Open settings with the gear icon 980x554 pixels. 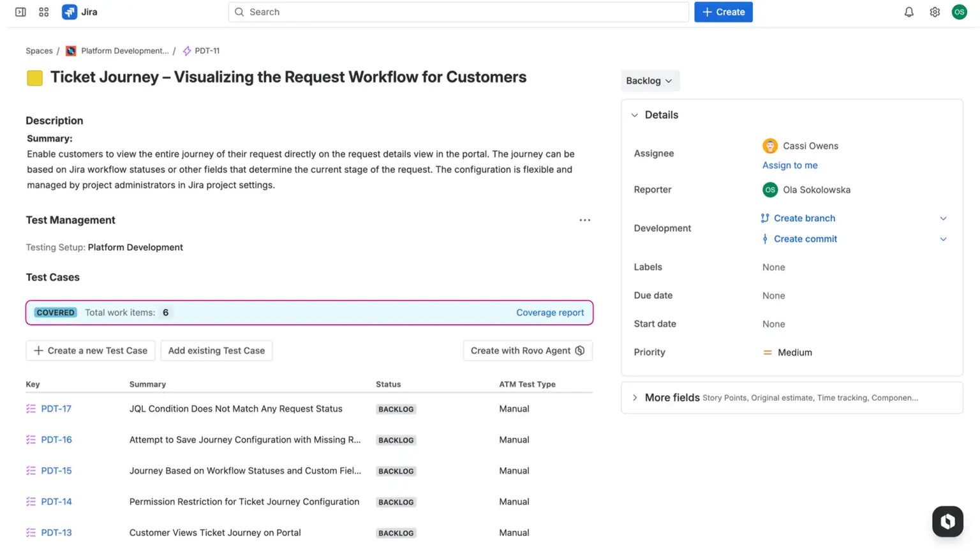[x=934, y=11]
